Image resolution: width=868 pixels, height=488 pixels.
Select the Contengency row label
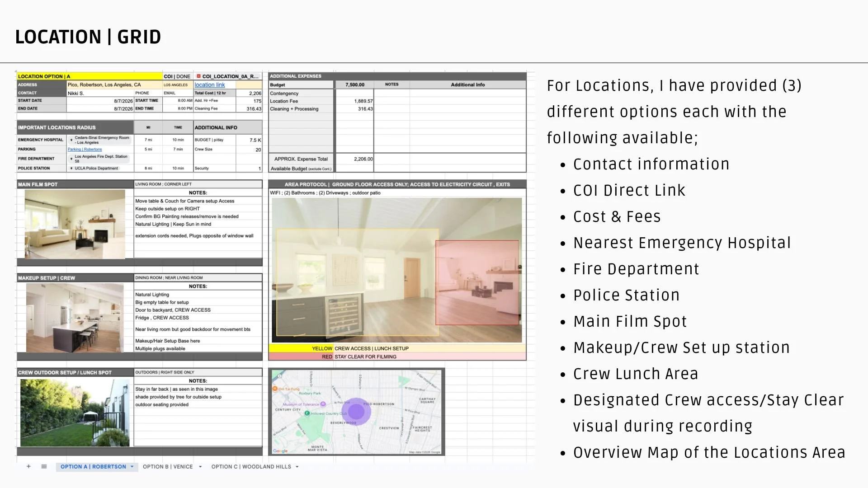coord(301,94)
